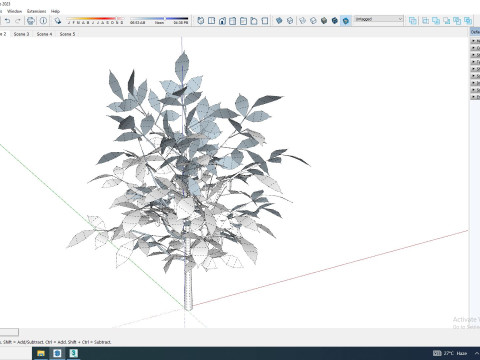Click the Undo button
This screenshot has height=360, width=480.
(7, 21)
